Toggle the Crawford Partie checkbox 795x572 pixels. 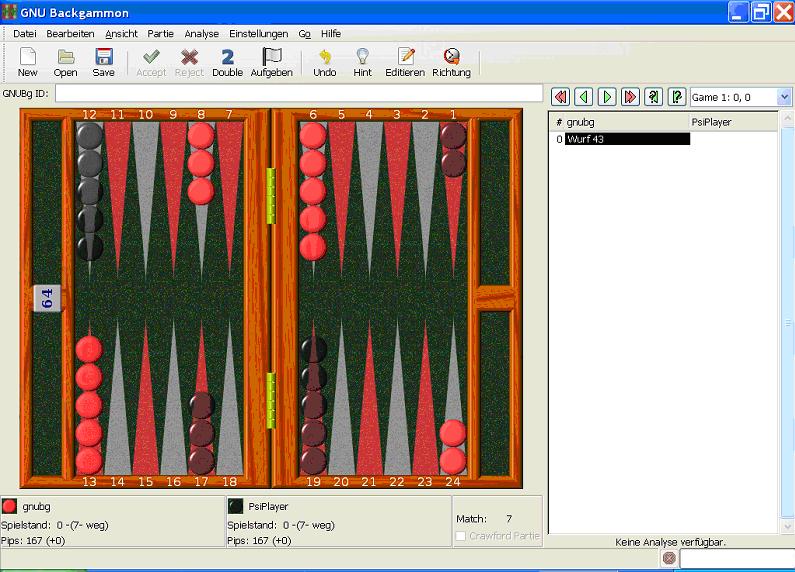[460, 536]
